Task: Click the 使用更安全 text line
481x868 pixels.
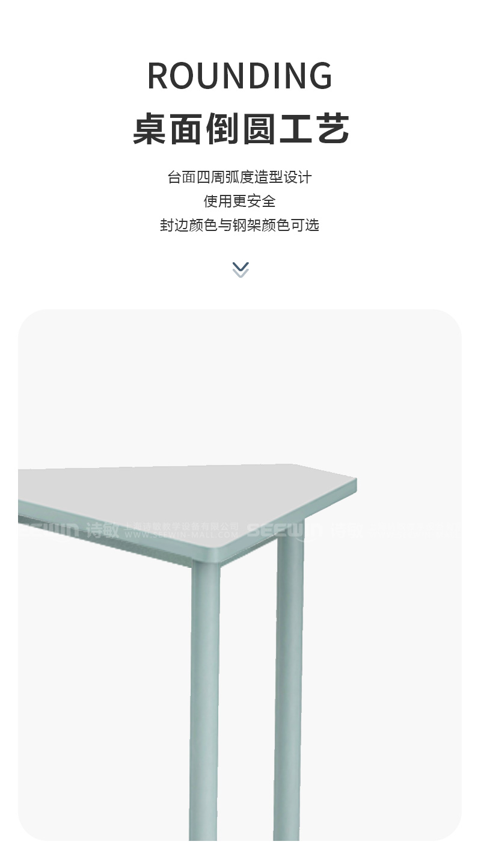Action: click(x=240, y=201)
